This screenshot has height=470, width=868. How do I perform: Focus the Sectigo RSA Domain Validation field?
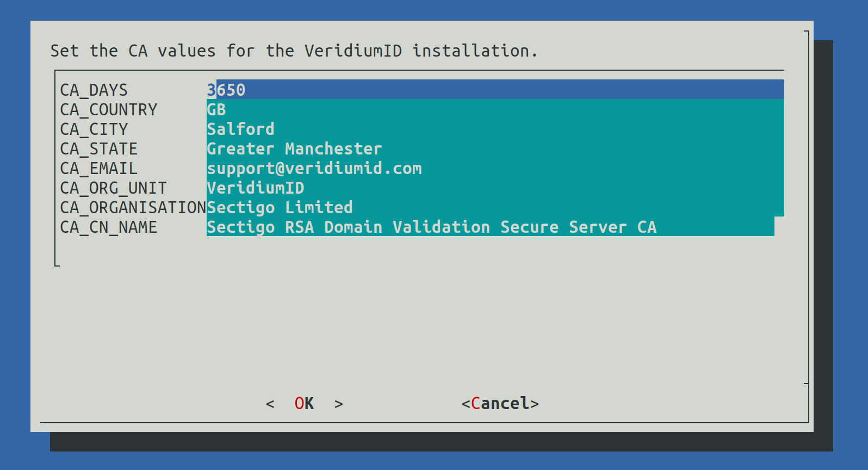[489, 227]
